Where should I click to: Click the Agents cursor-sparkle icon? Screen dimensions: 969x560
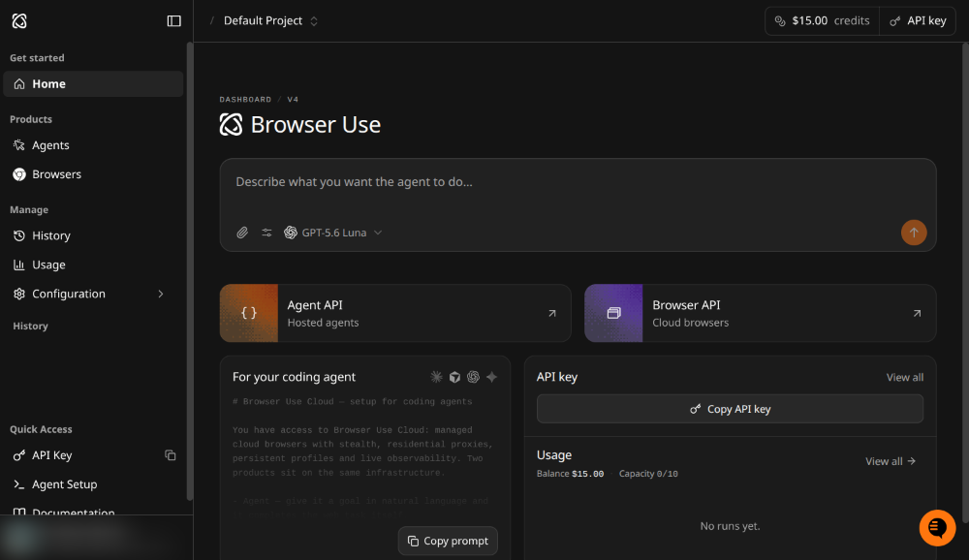coord(19,145)
